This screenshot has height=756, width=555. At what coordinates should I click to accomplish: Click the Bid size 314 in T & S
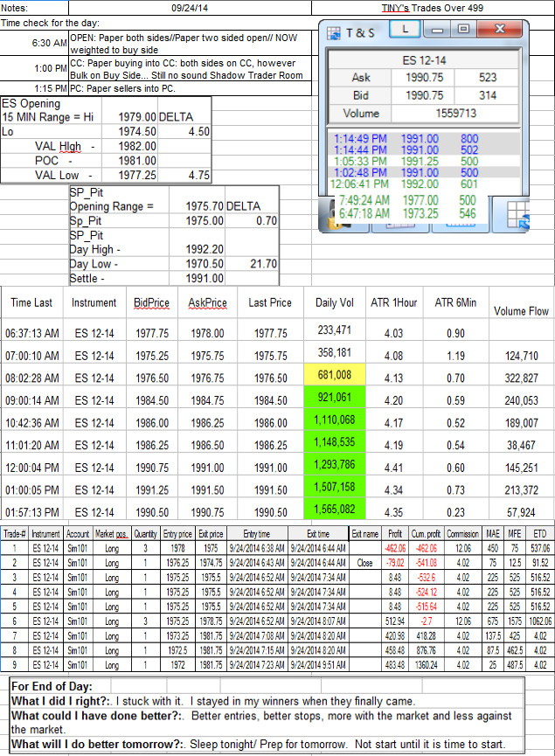click(487, 95)
